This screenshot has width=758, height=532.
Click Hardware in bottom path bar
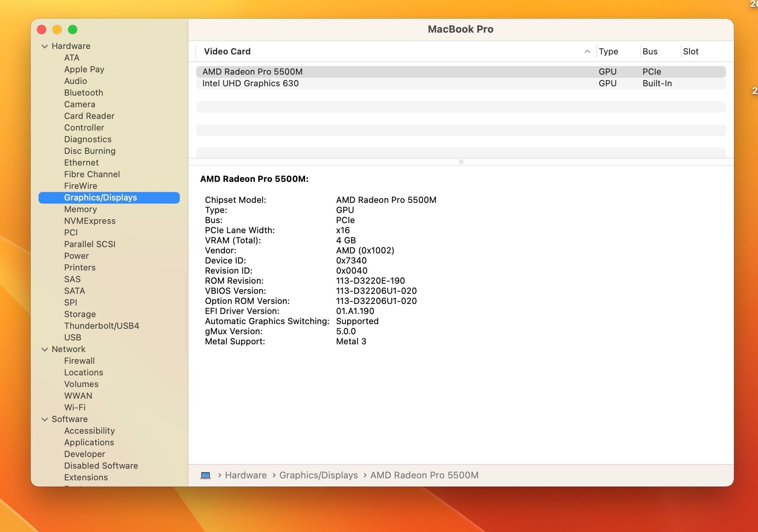pos(246,475)
